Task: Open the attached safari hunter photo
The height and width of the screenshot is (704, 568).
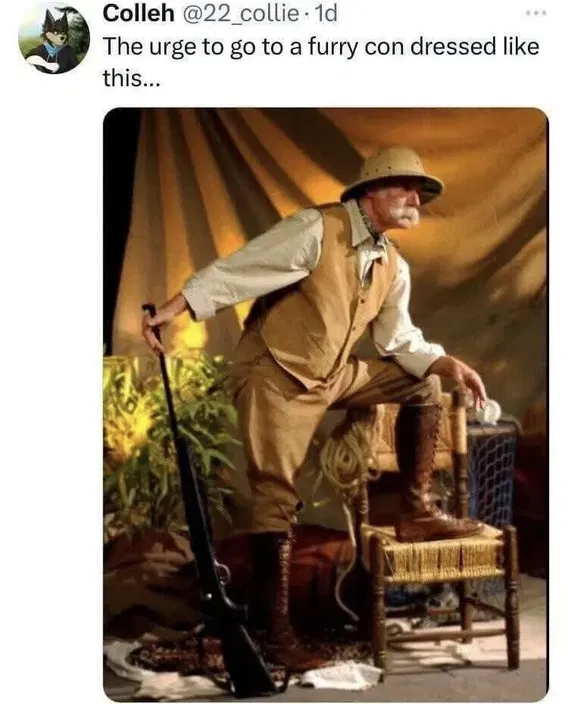Action: (326, 405)
